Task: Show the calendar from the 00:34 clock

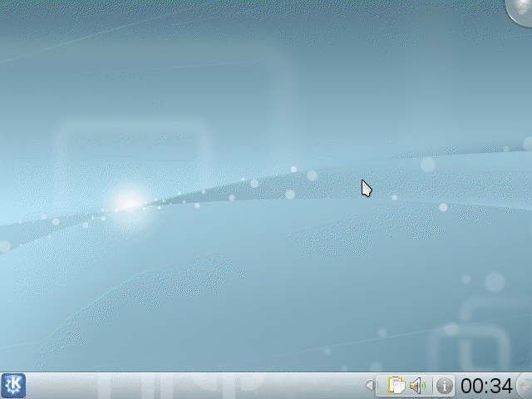Action: [486, 386]
